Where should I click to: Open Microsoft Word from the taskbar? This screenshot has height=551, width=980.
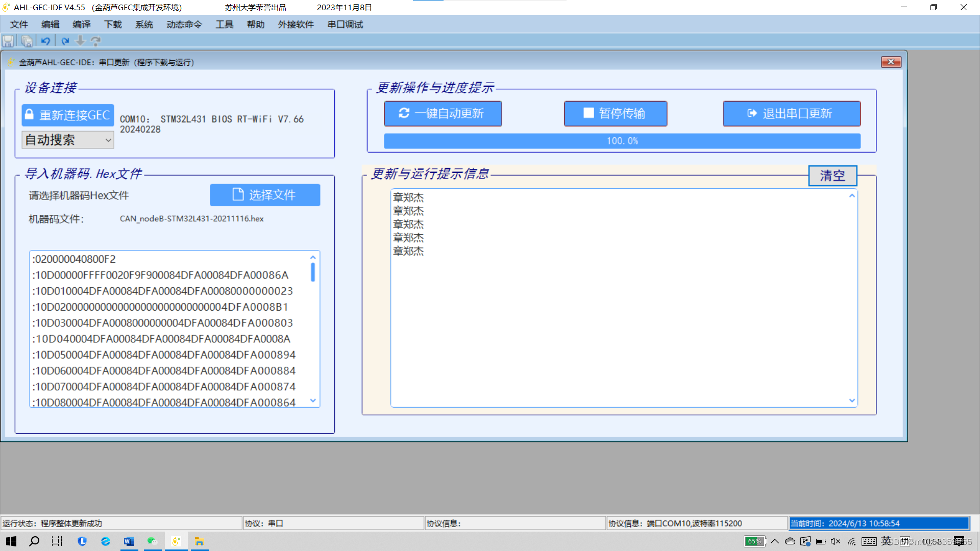[x=129, y=541]
